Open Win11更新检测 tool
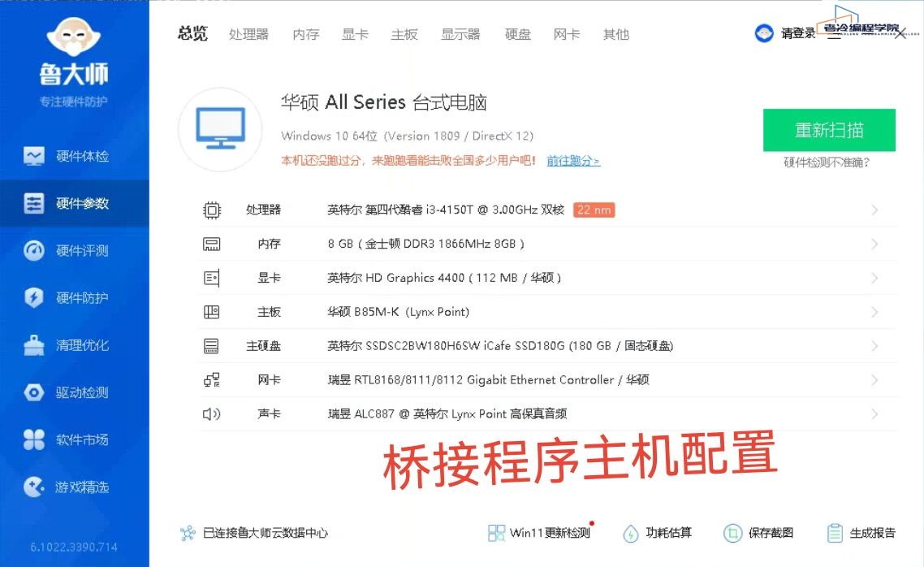924x567 pixels. [539, 533]
